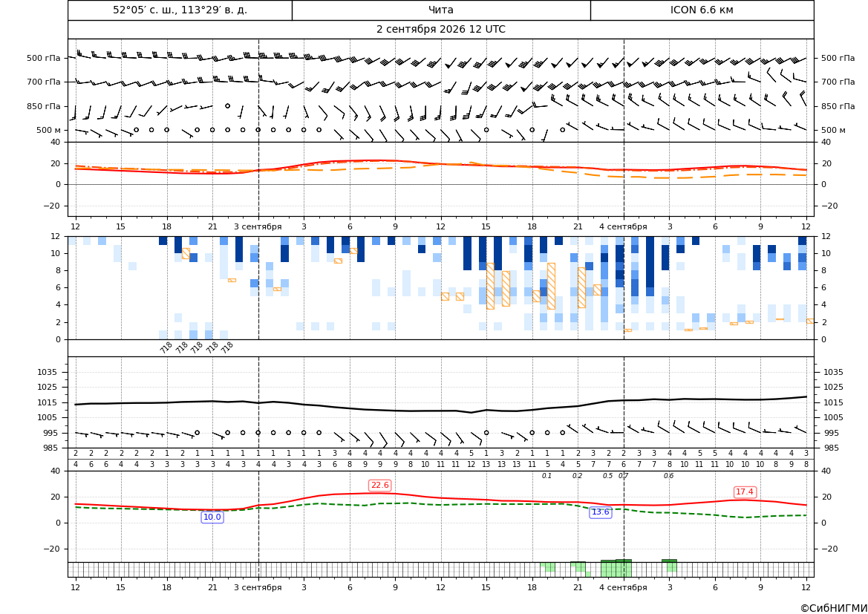Select the Чита station title cell

[441, 10]
